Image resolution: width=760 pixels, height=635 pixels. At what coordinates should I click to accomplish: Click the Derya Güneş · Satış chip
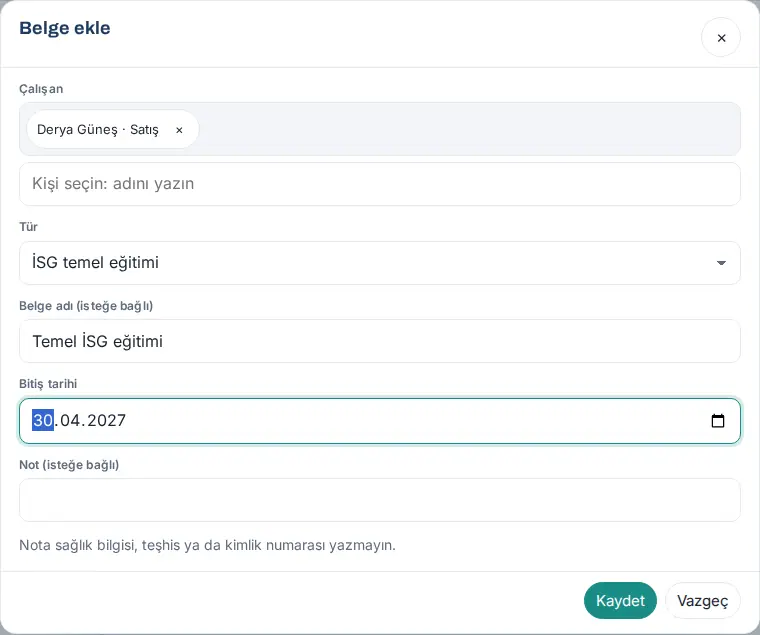112,129
